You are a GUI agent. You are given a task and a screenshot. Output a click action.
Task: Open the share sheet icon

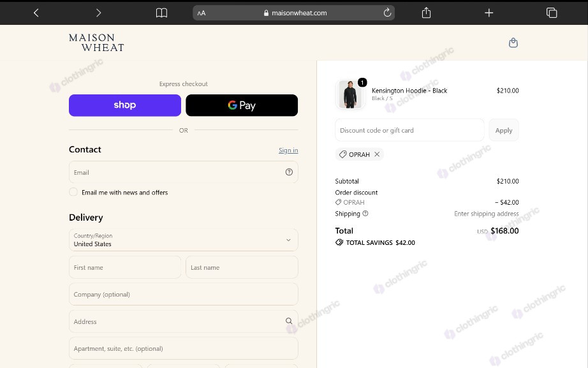pyautogui.click(x=426, y=13)
